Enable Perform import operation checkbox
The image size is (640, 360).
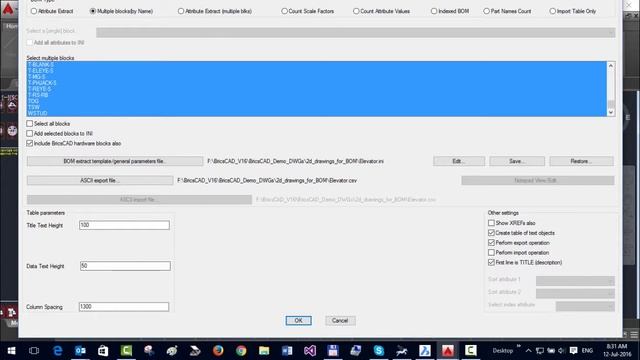[x=491, y=253]
